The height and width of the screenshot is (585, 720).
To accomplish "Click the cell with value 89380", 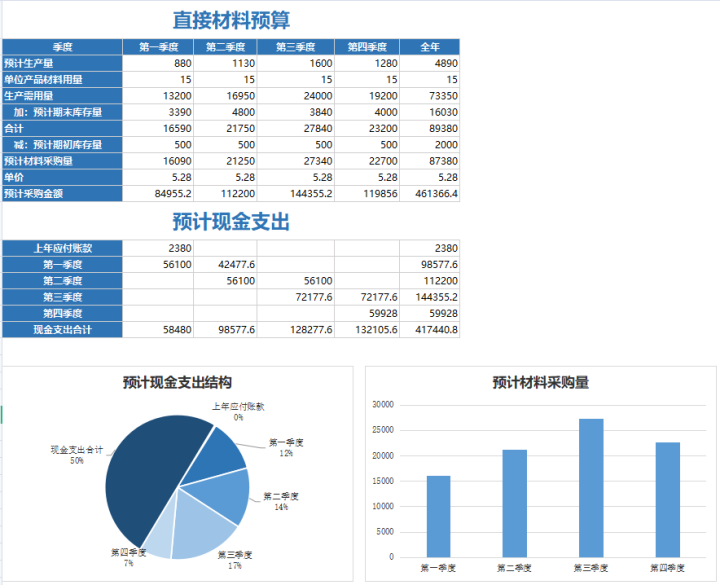I will (x=430, y=129).
